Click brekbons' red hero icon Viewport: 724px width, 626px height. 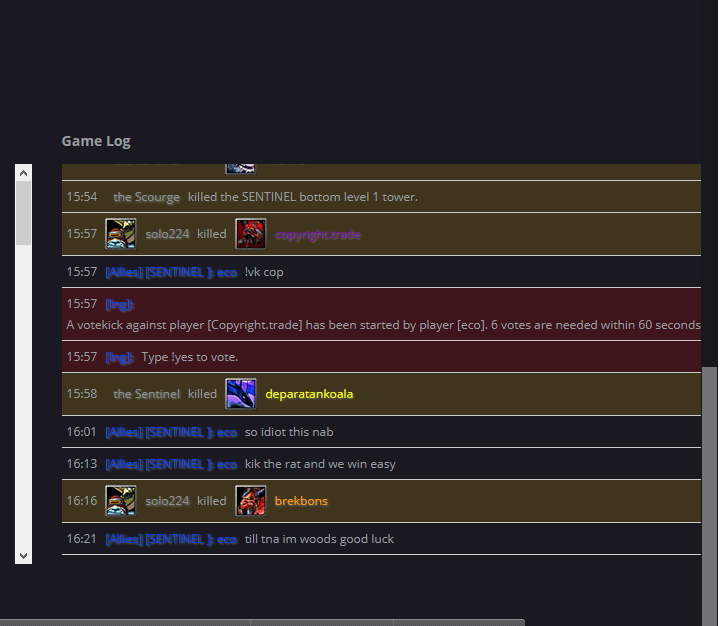(x=251, y=501)
